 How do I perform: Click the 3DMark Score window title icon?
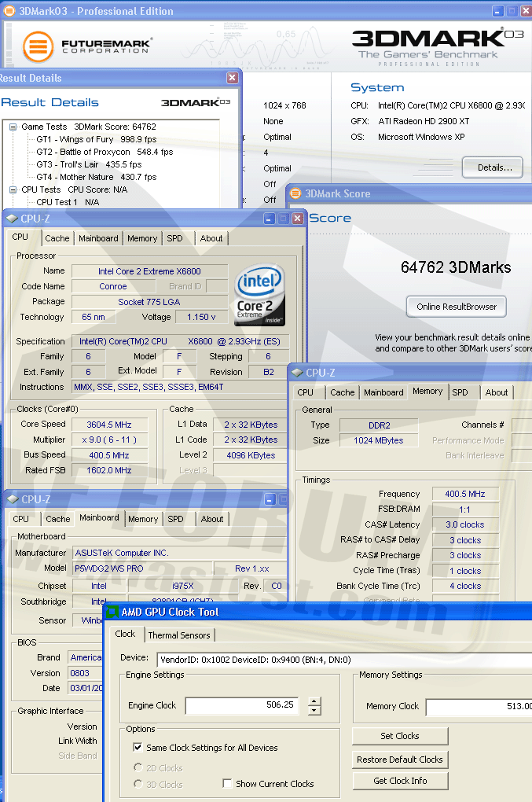[x=295, y=193]
